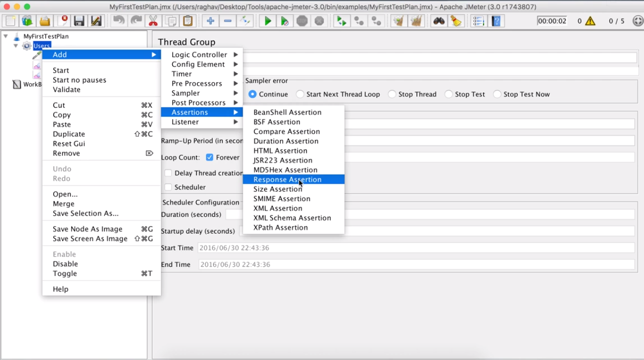Expand the Post Processors submenu

coord(202,103)
